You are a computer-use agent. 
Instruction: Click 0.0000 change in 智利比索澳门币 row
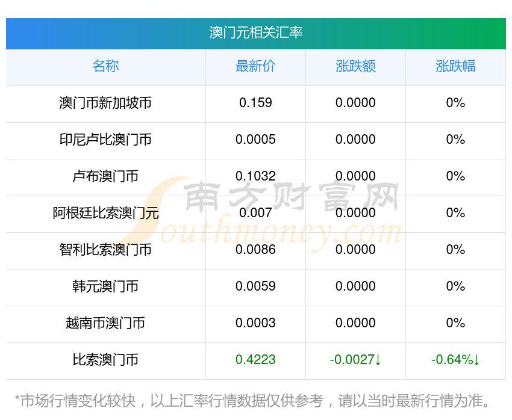(x=355, y=250)
